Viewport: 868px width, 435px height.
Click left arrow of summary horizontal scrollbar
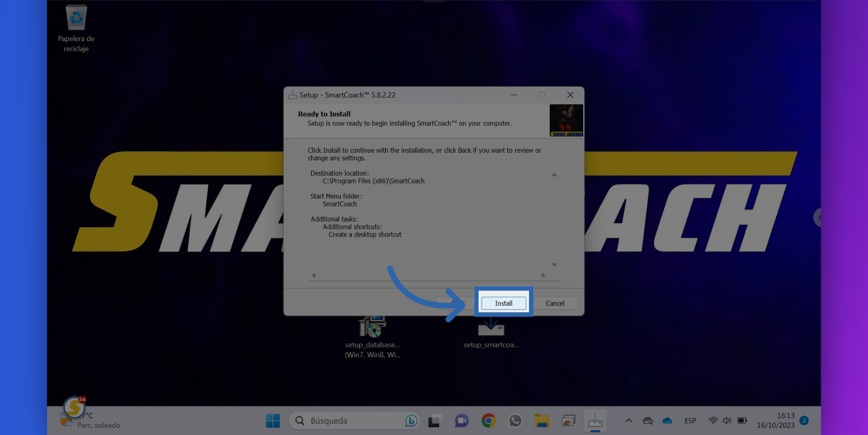(313, 275)
